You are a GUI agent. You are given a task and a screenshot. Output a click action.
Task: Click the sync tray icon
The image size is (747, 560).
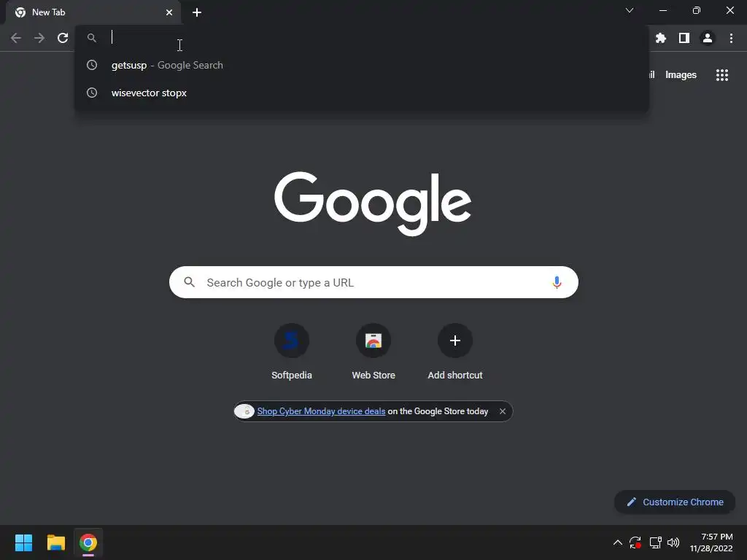[x=635, y=542]
